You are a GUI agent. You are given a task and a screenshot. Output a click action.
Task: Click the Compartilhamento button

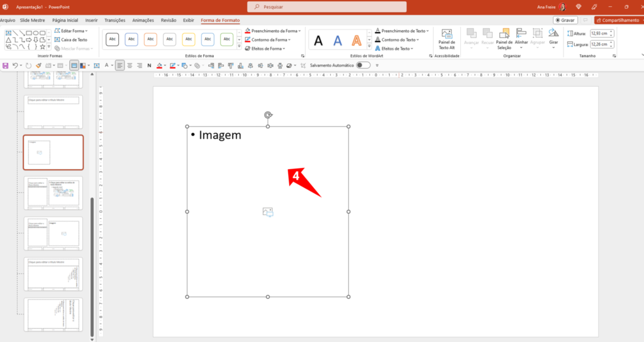[618, 20]
